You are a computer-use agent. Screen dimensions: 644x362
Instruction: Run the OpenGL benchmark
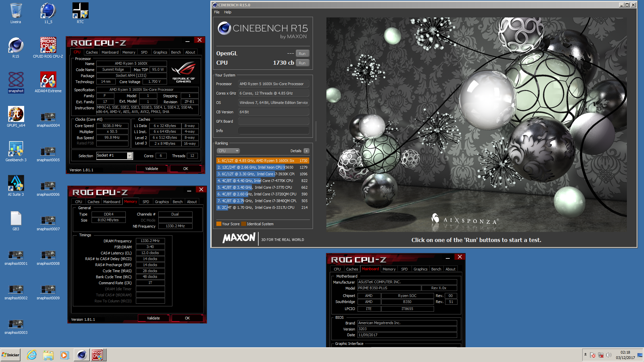(x=302, y=54)
